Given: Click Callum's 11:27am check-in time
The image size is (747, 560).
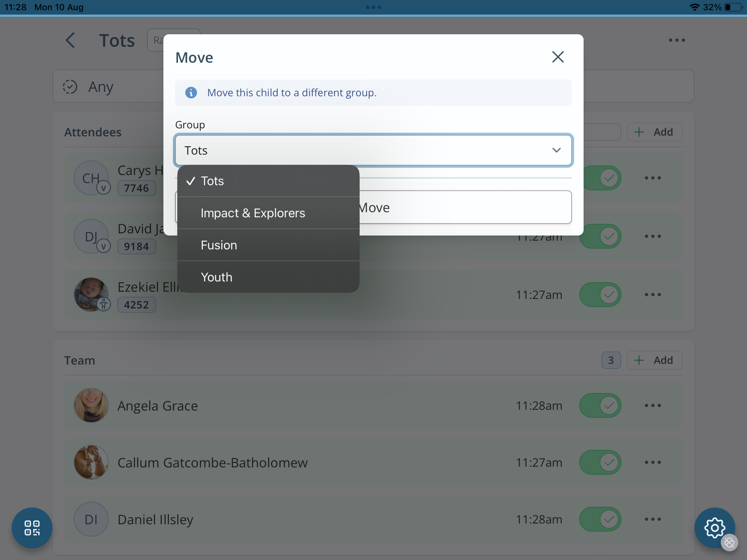Looking at the screenshot, I should coord(539,462).
